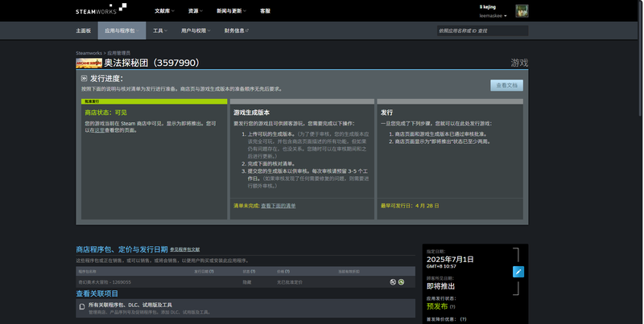Click the (?) help in 发行日期 column header
The image size is (644, 324).
click(212, 272)
